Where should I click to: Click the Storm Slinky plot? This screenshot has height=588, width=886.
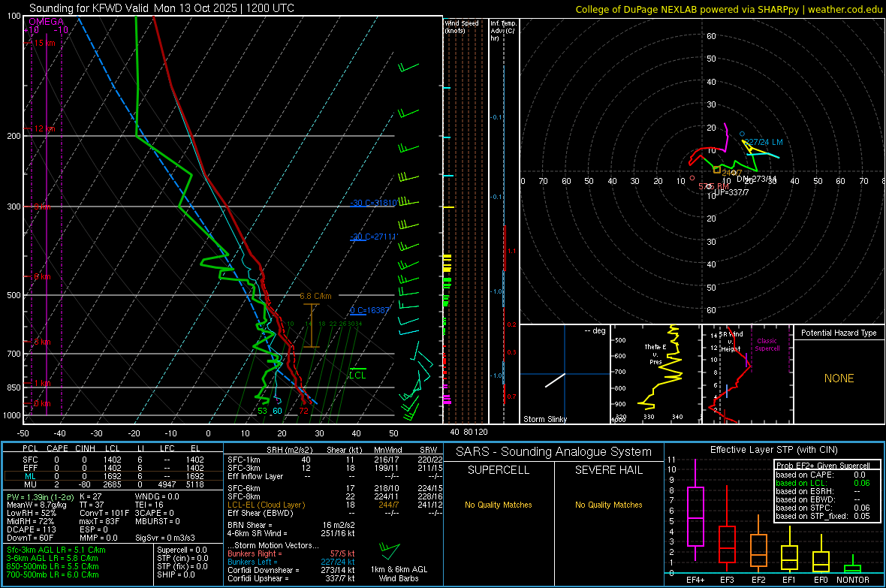pos(565,374)
